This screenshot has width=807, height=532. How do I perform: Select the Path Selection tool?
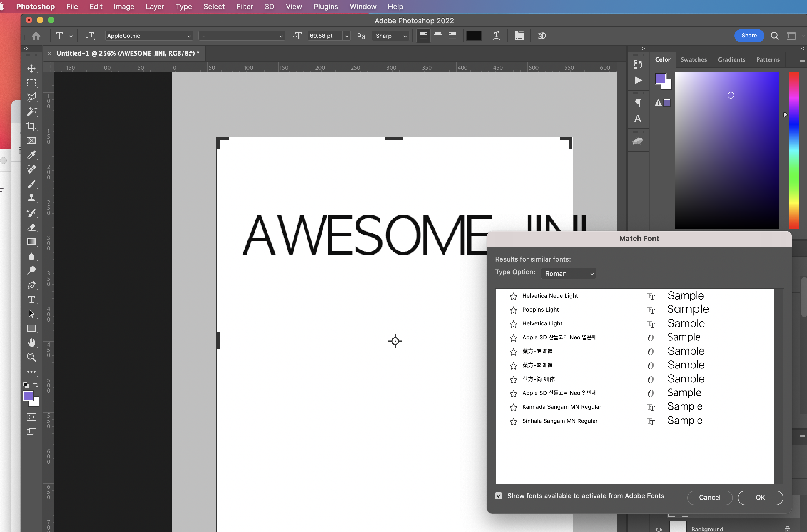[32, 314]
